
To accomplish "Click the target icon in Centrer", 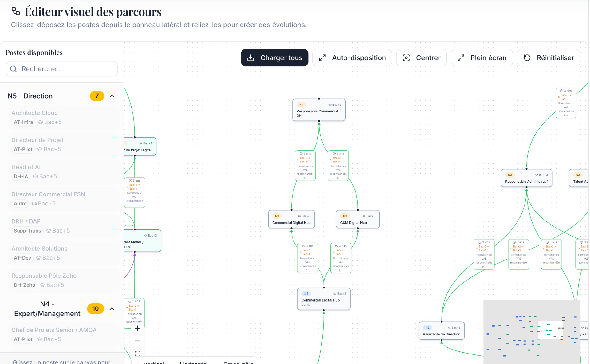I will 406,58.
